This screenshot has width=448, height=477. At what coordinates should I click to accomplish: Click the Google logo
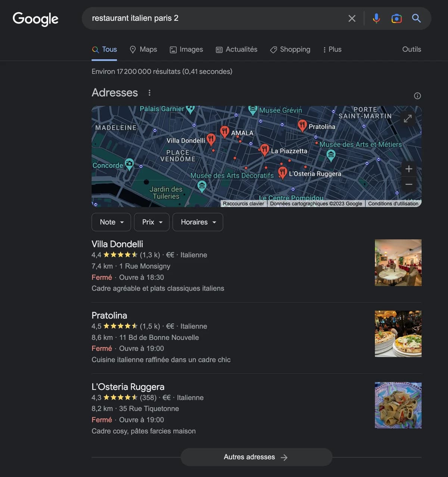(x=35, y=19)
